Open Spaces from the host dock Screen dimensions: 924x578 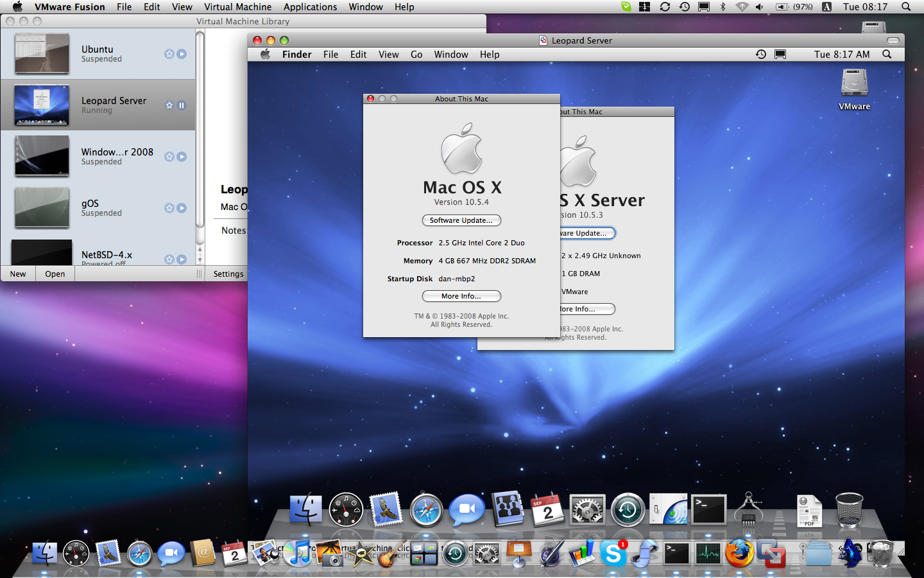424,553
